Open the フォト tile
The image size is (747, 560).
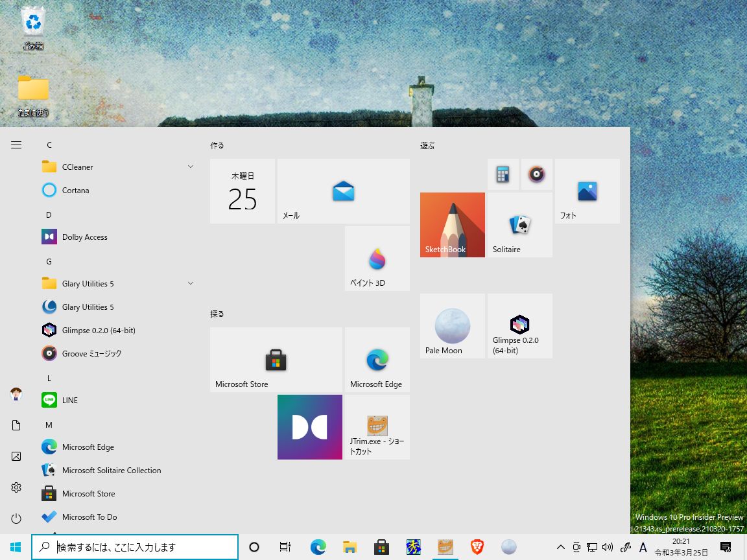(587, 191)
